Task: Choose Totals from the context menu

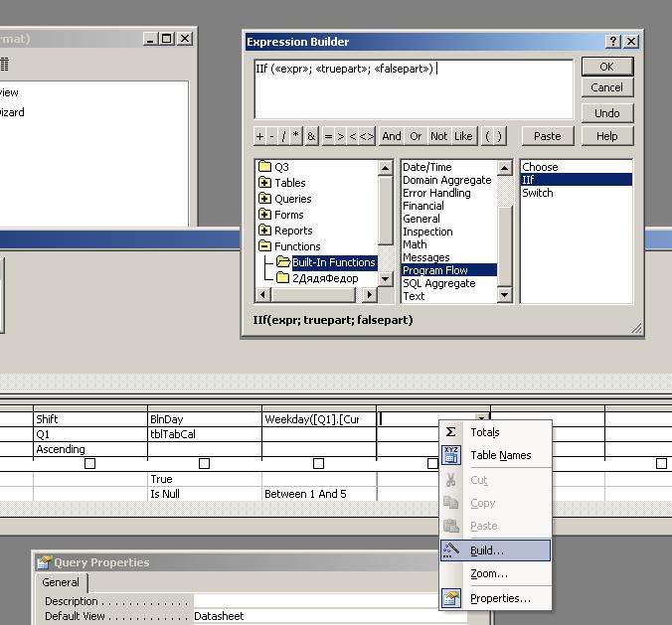Action: click(x=495, y=432)
